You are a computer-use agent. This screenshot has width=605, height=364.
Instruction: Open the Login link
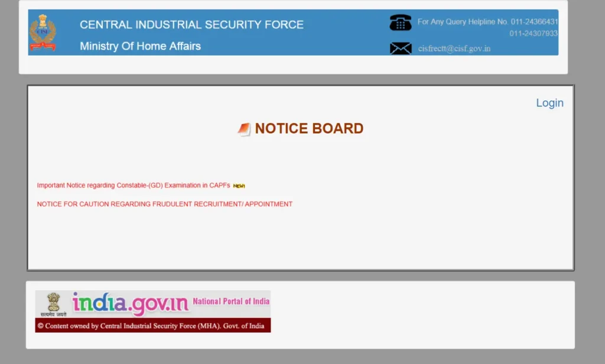click(x=549, y=103)
